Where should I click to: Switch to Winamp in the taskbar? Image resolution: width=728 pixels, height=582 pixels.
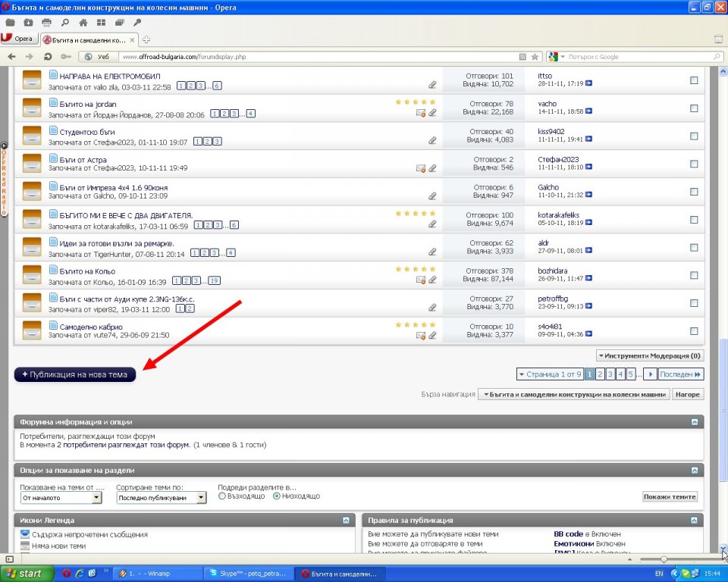[x=158, y=574]
